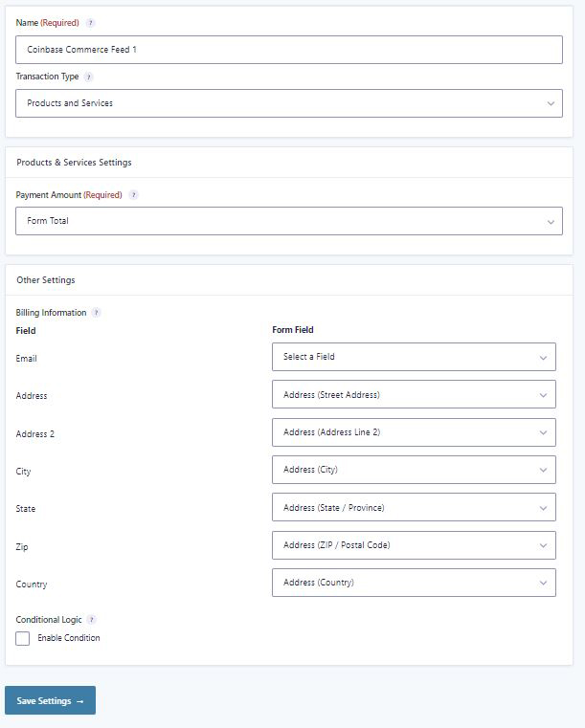Screen dimensions: 585x728
Task: Open the Email Select a Field dropdown
Action: pyautogui.click(x=414, y=357)
